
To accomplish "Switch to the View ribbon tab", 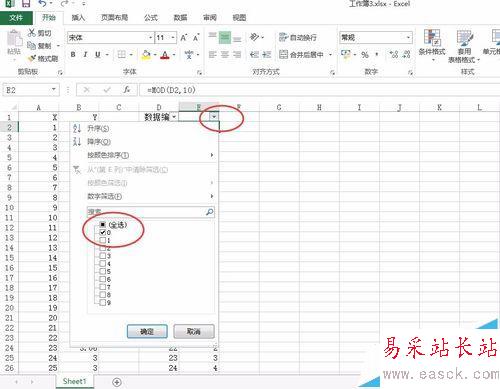I will (239, 17).
